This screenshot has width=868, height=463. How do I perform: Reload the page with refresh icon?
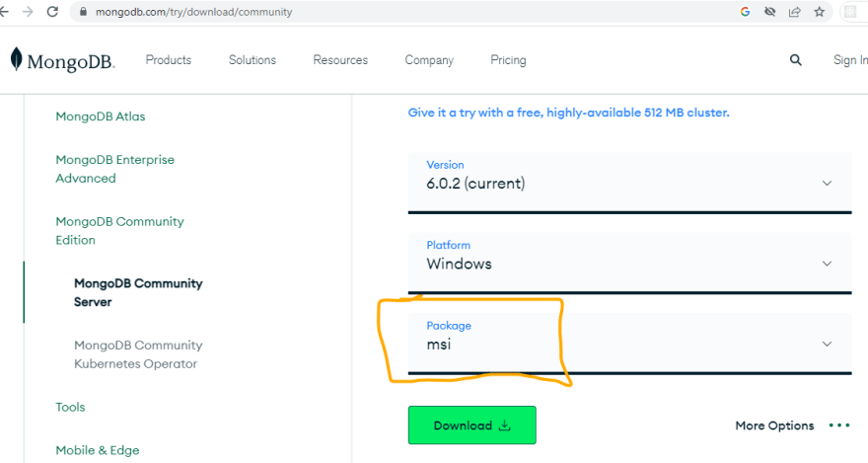coord(52,12)
